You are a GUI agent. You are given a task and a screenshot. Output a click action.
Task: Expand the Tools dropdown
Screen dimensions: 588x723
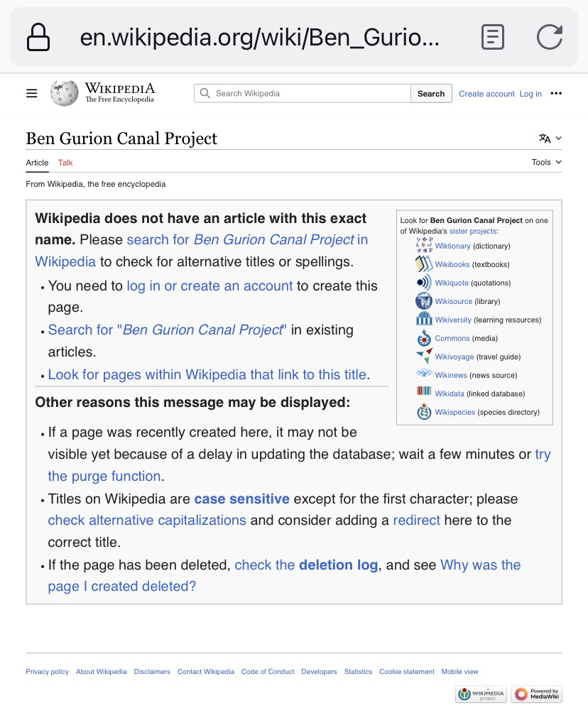pyautogui.click(x=547, y=163)
